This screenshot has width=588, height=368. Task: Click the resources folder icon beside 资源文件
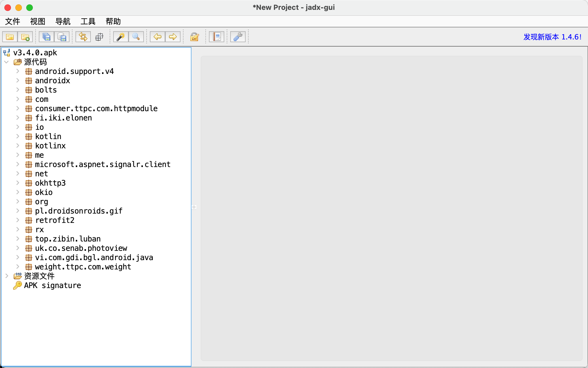[18, 276]
